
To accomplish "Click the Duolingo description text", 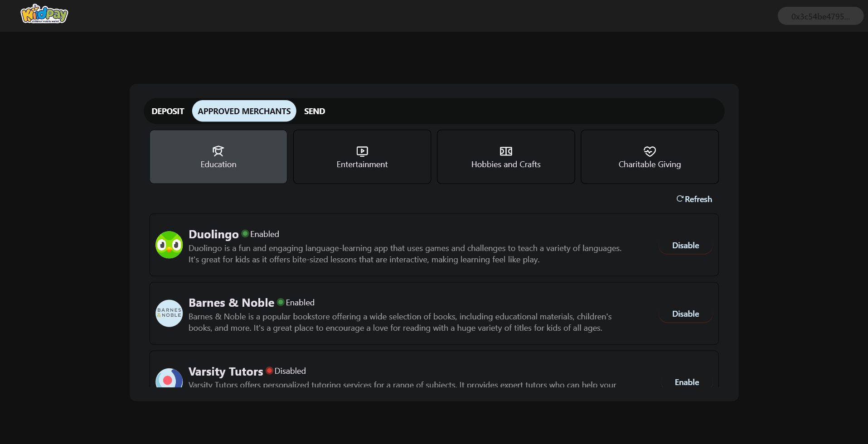I will pos(405,254).
